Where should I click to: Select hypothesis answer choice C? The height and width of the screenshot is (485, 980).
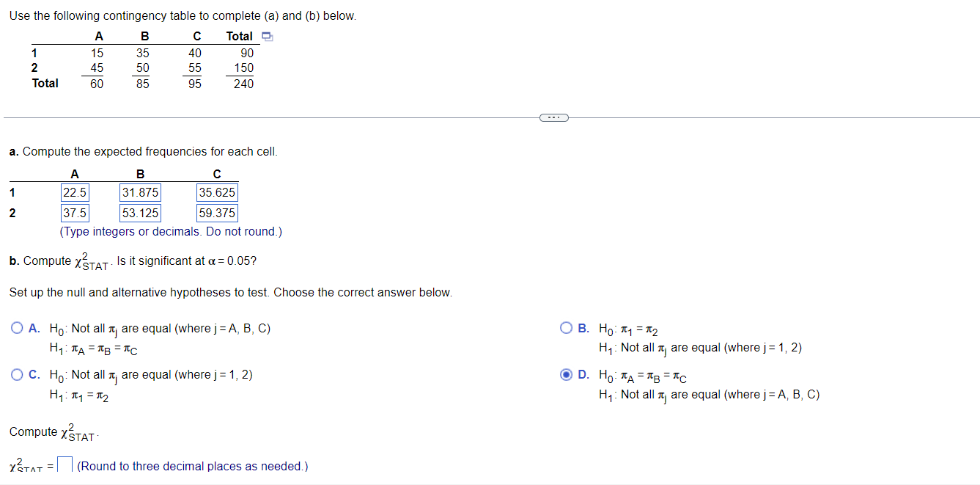pos(15,374)
